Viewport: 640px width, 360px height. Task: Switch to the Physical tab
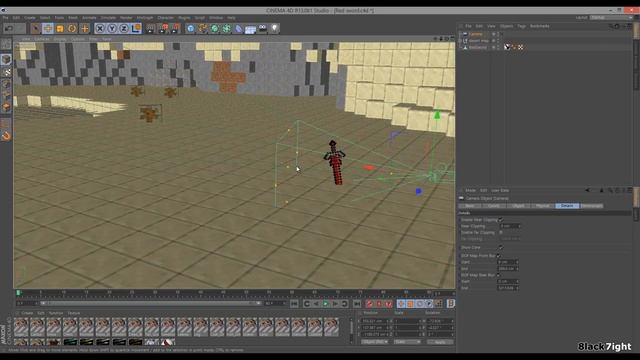pos(543,206)
